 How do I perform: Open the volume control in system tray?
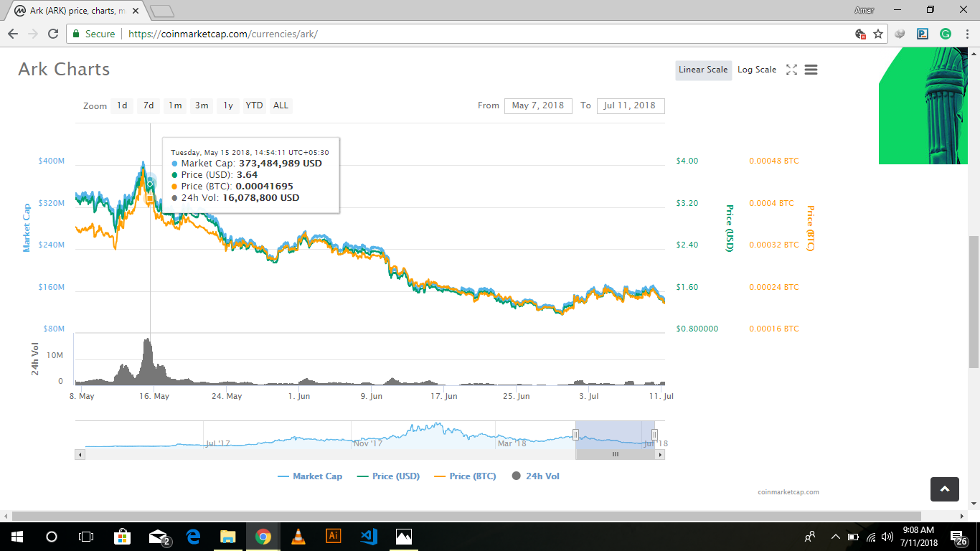887,536
